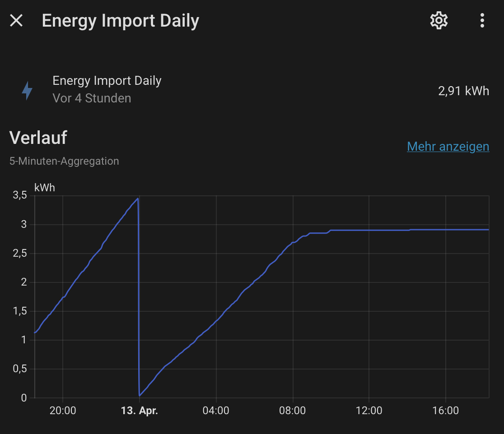
Task: Click the chart peak before midnight reset
Action: [x=137, y=199]
